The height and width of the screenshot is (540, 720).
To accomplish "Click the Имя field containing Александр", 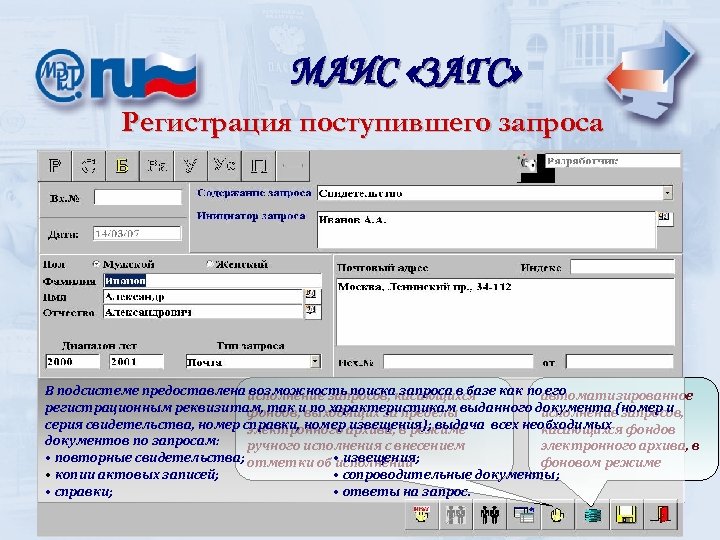I will click(203, 297).
